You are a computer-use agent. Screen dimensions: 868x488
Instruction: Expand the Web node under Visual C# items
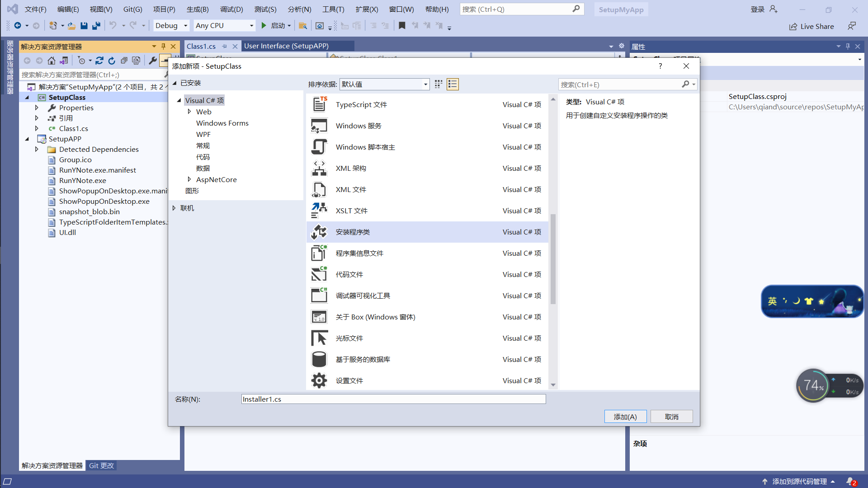coord(189,112)
